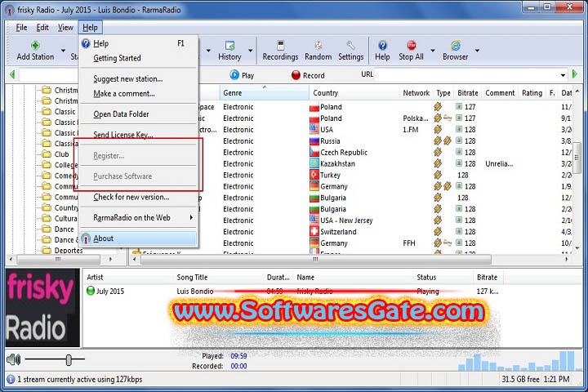Viewport: 588px width, 392px height.
Task: Select Suggest new station menu item
Action: (x=139, y=78)
